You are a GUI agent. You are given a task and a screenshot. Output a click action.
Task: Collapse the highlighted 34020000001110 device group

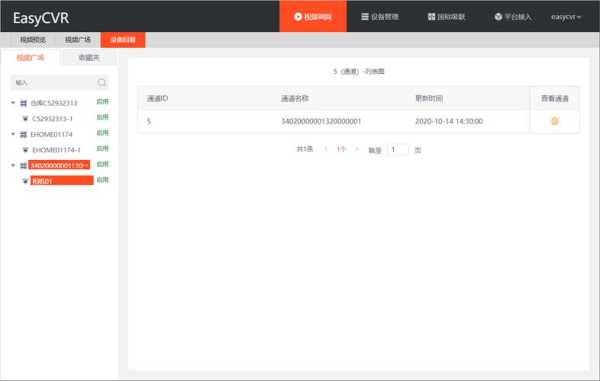(13, 165)
